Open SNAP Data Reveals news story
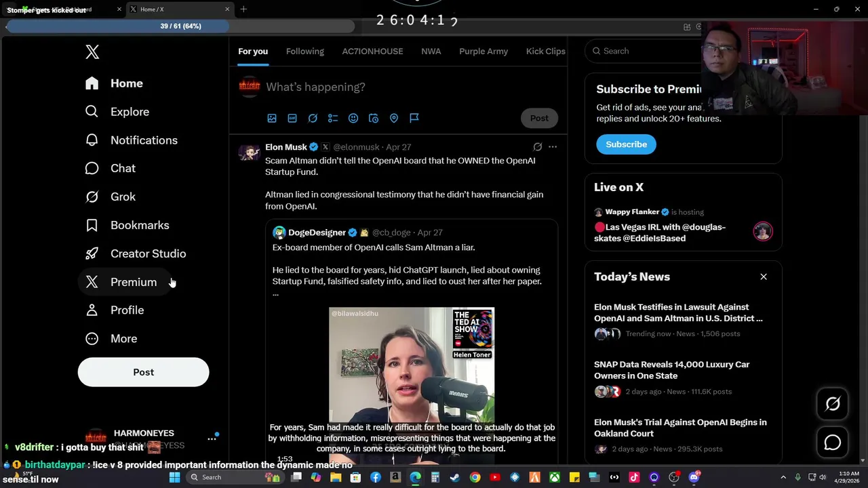The width and height of the screenshot is (868, 488). [x=672, y=370]
